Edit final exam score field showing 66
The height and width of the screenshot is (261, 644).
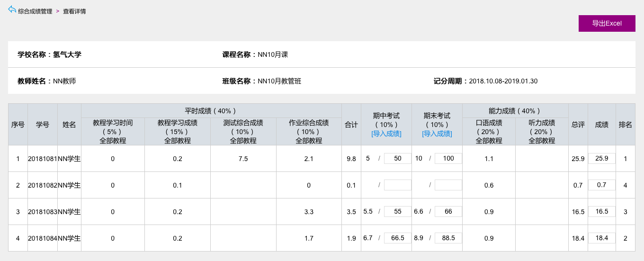(x=448, y=211)
